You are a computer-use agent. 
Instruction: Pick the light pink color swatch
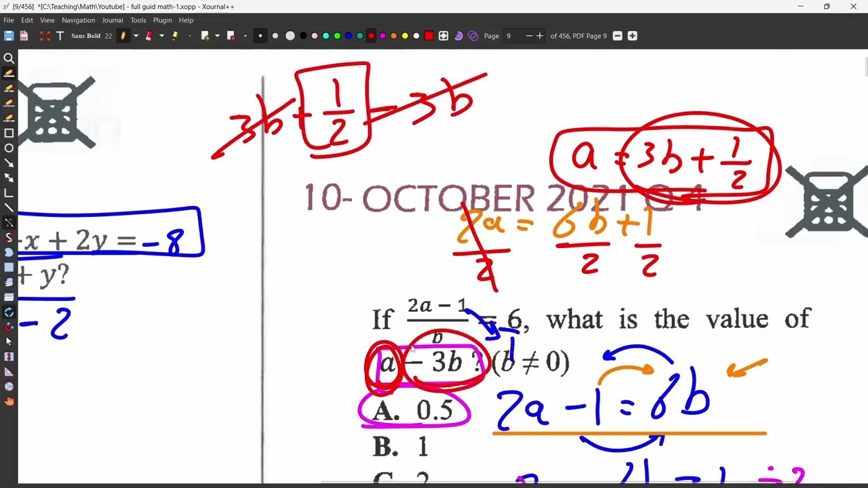(x=315, y=36)
